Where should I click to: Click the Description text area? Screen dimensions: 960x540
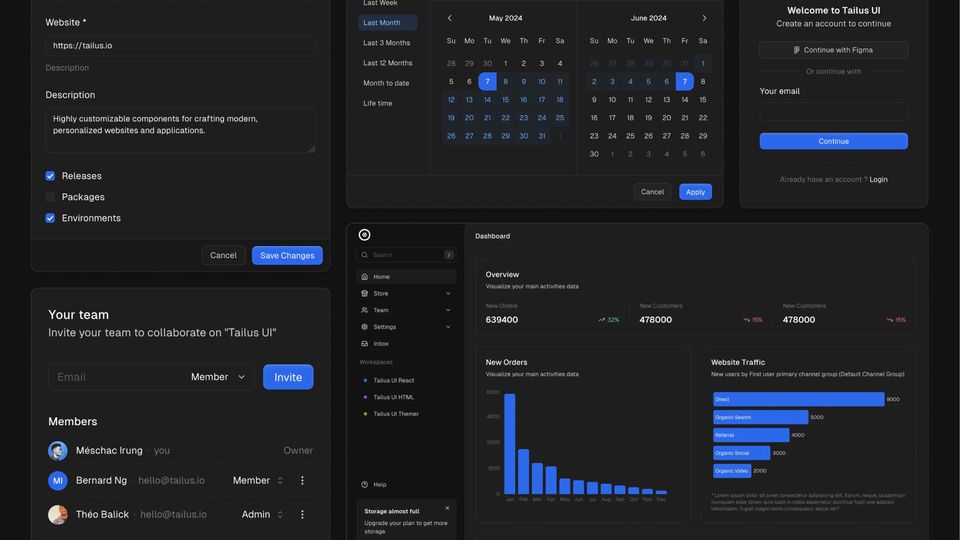[x=180, y=130]
